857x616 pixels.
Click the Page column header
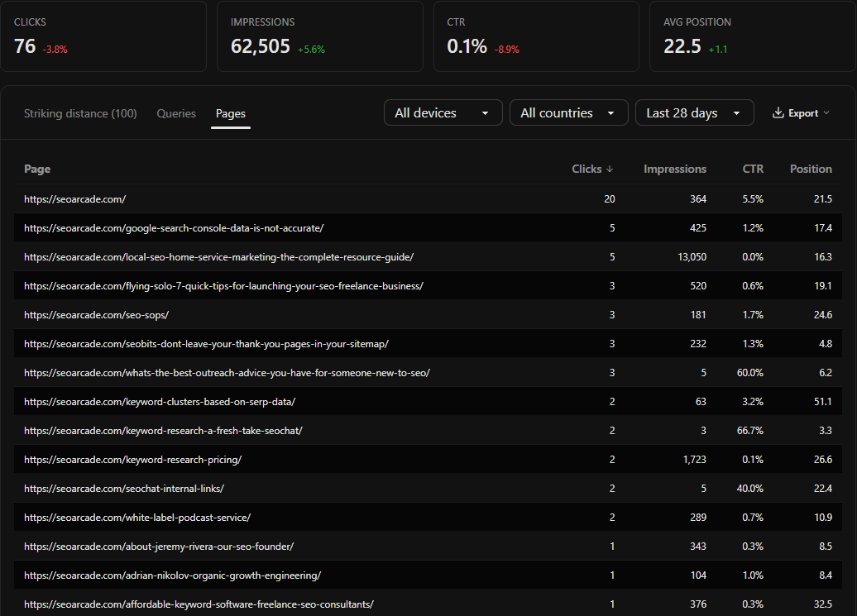(37, 170)
